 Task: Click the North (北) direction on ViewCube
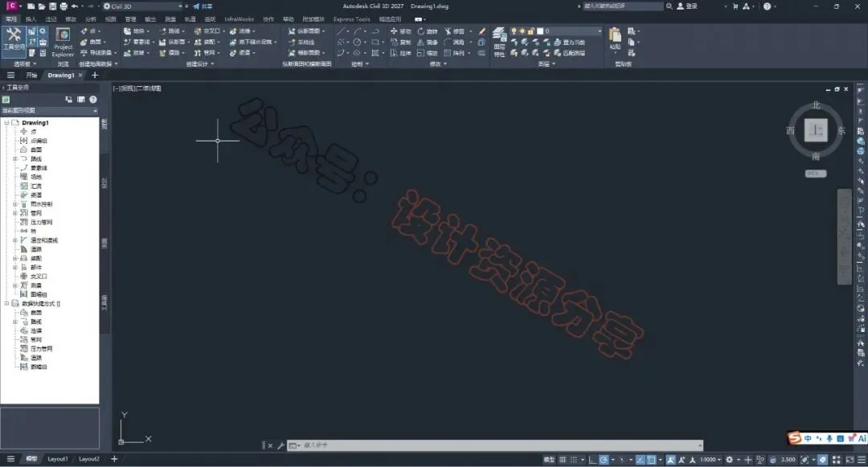(816, 105)
